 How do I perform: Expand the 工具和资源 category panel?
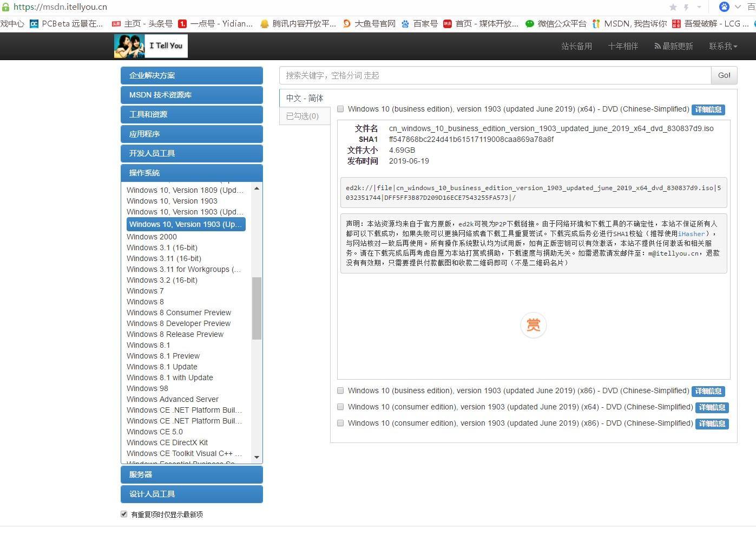192,114
